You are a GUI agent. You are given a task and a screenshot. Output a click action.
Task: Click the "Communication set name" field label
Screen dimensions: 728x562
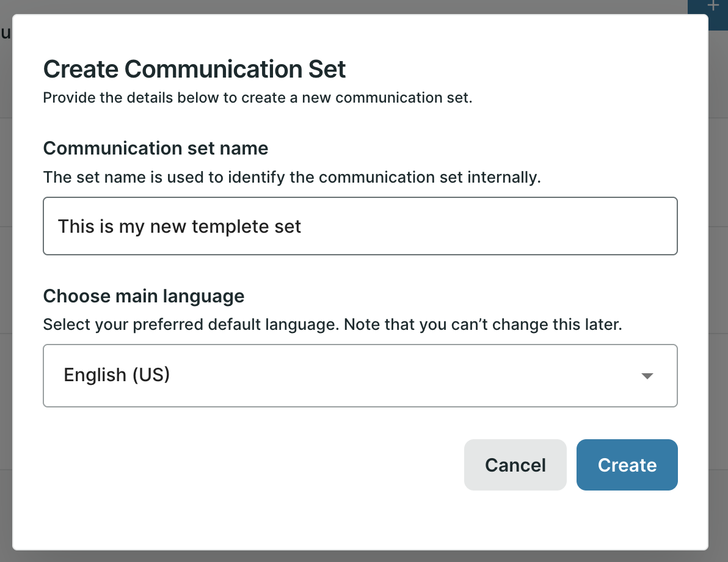pos(156,148)
